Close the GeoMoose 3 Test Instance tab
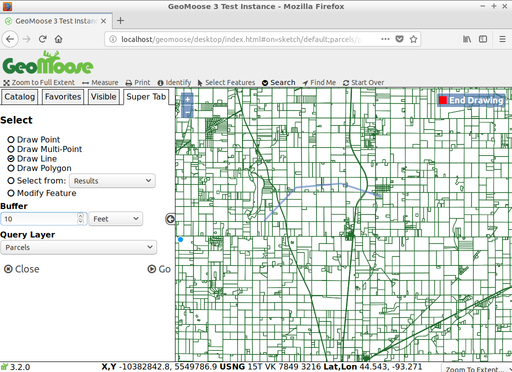512x372 pixels. 104,21
